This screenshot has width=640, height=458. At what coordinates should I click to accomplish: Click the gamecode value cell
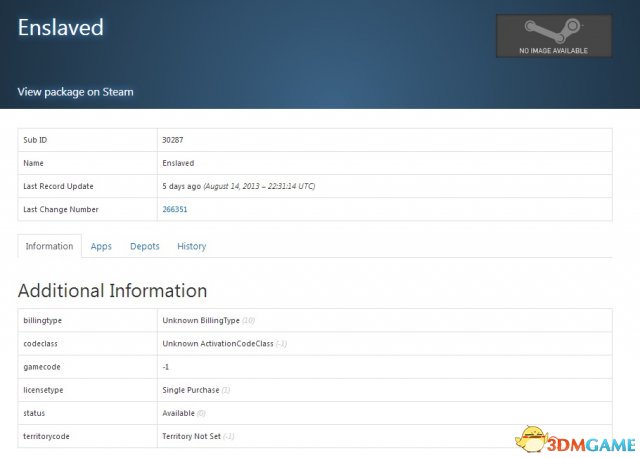point(166,367)
